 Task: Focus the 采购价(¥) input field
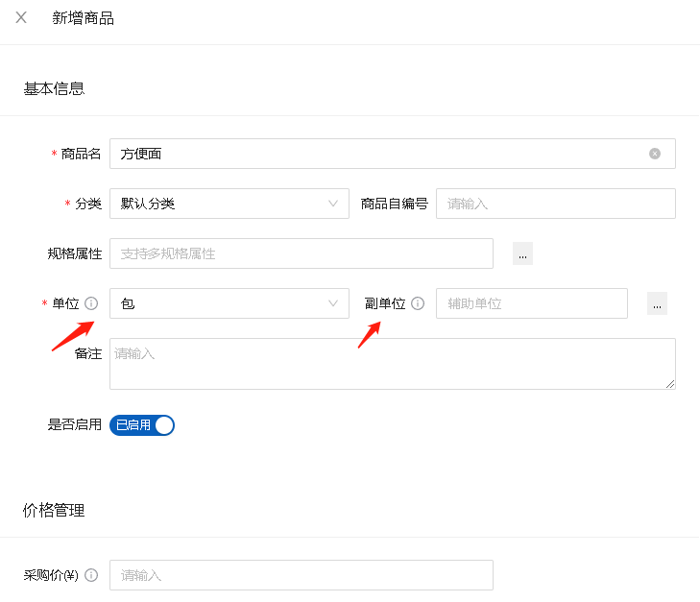click(302, 575)
